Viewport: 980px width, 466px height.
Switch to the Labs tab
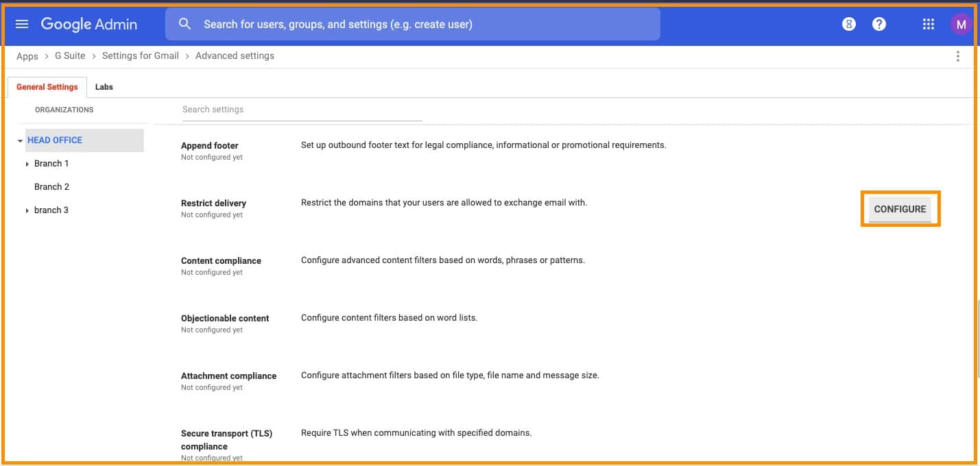104,87
